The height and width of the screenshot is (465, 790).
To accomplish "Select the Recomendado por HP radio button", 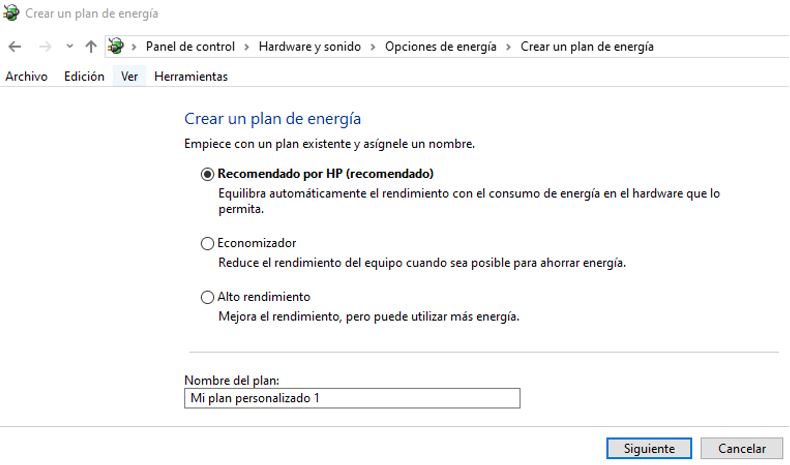I will 208,173.
